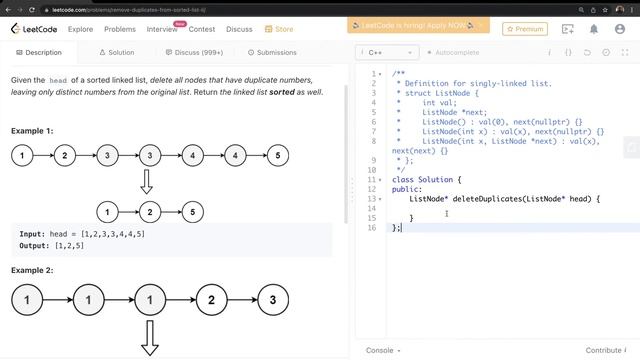Click the browser forward arrow
The width and height of the screenshot is (640, 360).
pyautogui.click(x=20, y=9)
